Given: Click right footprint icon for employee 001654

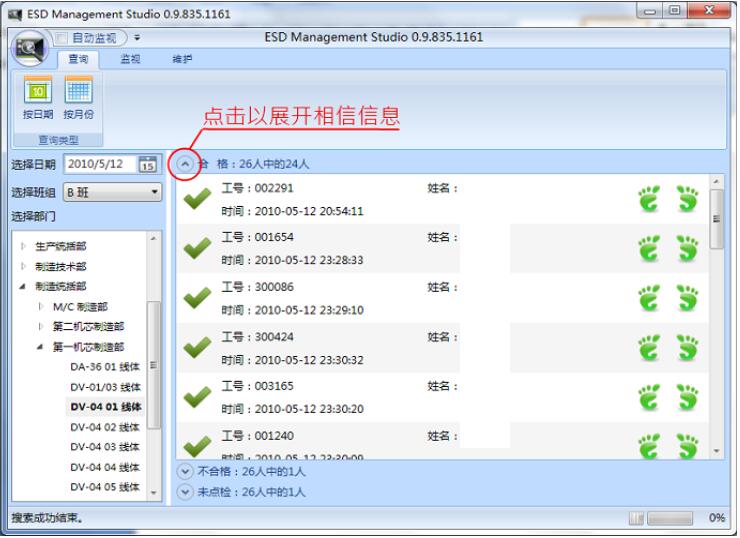Looking at the screenshot, I should point(688,249).
